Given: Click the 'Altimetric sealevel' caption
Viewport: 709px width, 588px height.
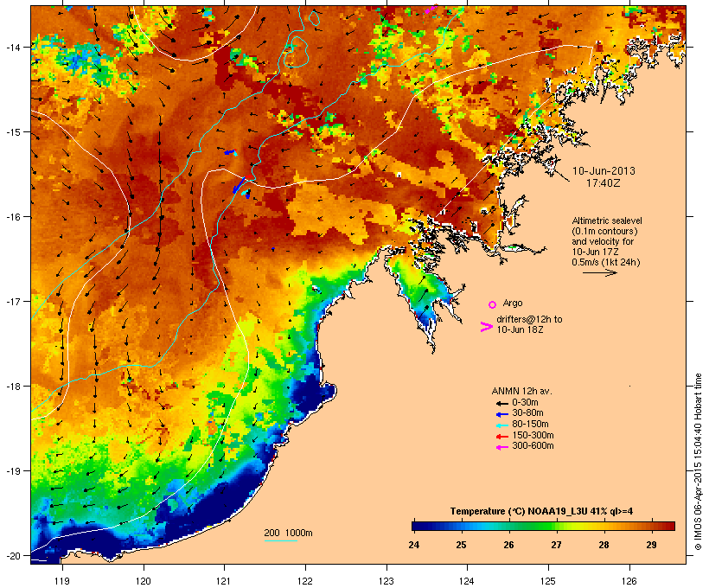Looking at the screenshot, I should (607, 220).
